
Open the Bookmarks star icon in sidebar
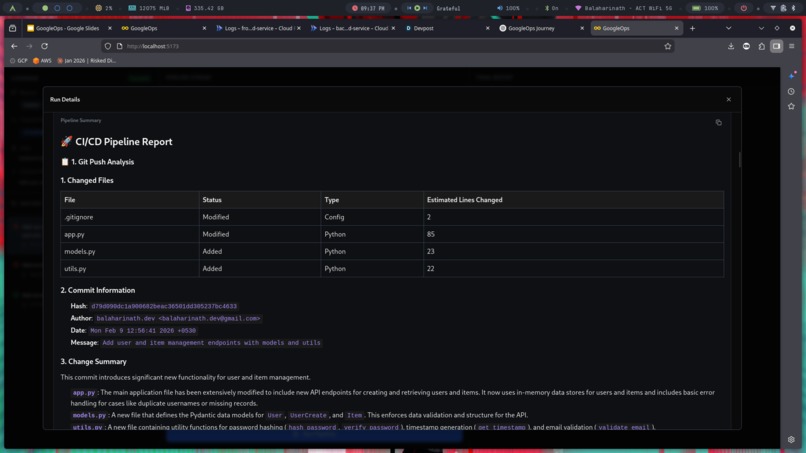[x=791, y=106]
